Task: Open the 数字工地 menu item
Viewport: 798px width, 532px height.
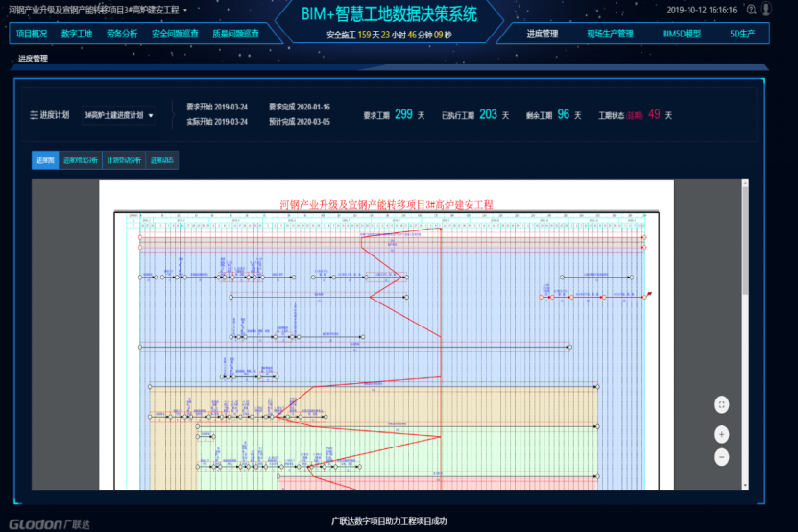Action: click(76, 34)
